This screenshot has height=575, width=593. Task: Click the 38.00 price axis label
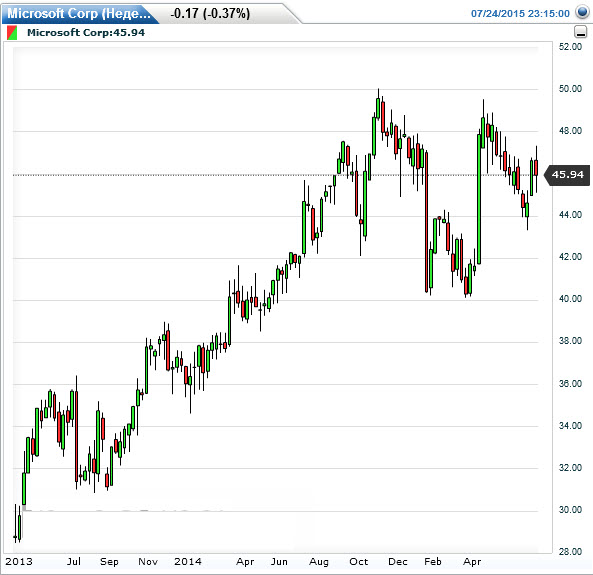pyautogui.click(x=570, y=340)
